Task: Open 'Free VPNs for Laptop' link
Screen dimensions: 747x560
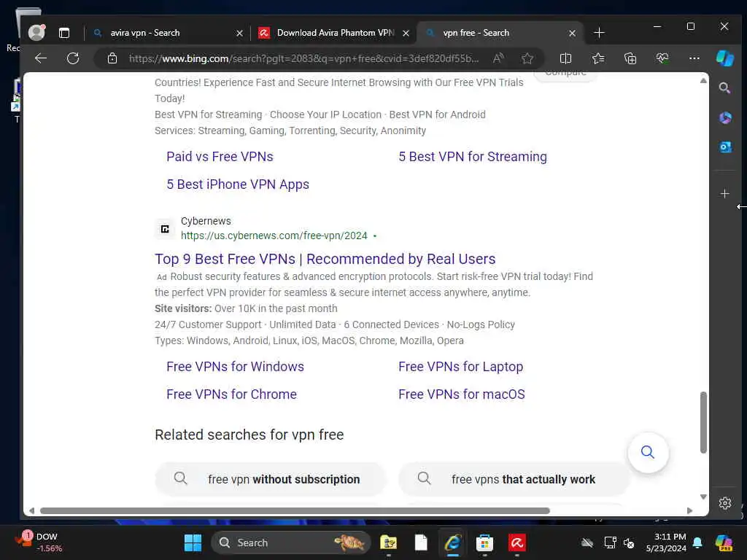Action: coord(461,367)
